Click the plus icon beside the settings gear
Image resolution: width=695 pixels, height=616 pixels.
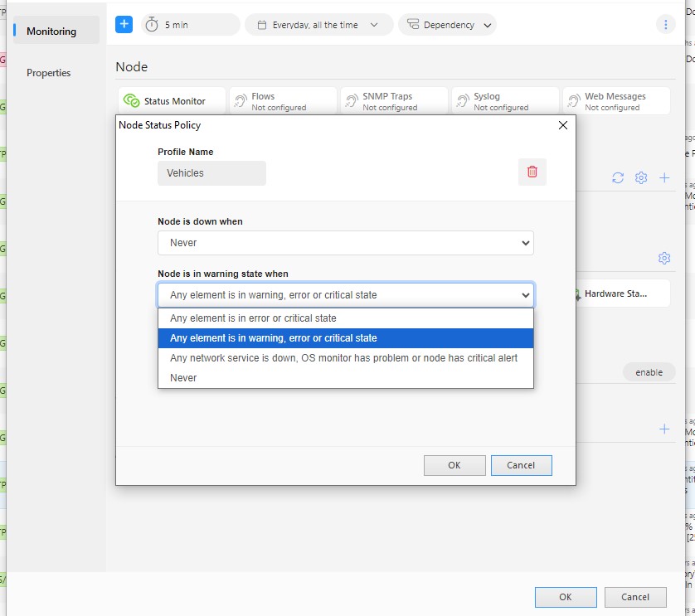click(664, 177)
